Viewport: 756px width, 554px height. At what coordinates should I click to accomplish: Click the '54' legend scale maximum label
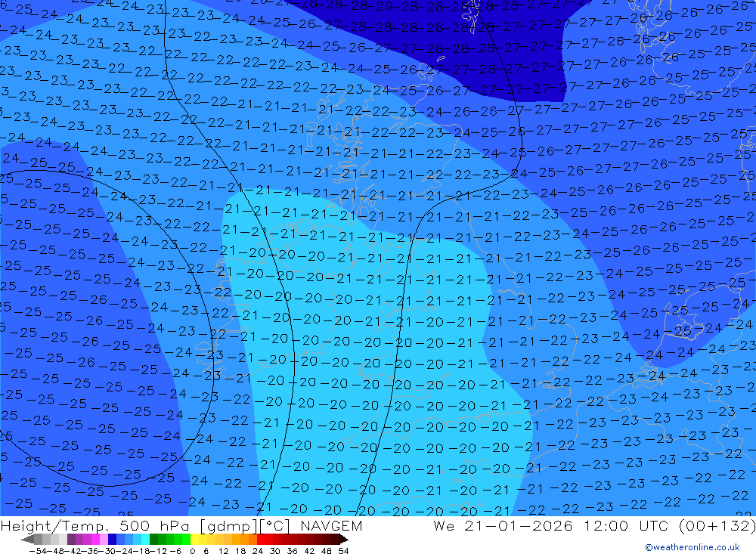344,551
